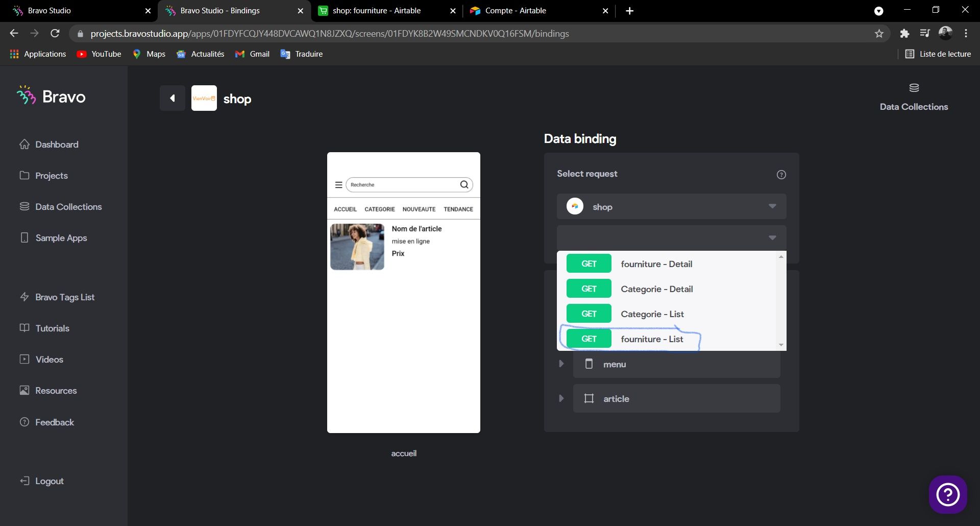980x526 pixels.
Task: Select the article layer item
Action: [x=676, y=398]
